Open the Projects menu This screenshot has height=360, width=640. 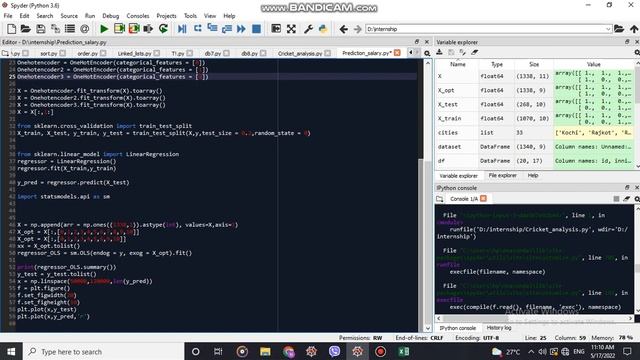(166, 16)
